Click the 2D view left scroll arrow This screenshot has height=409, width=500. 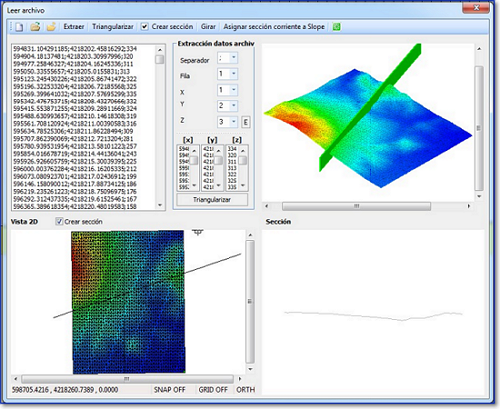click(15, 379)
